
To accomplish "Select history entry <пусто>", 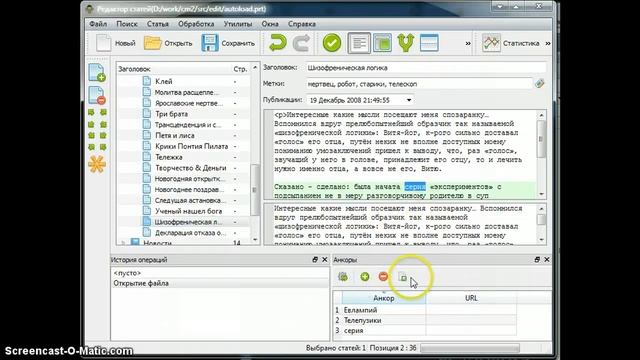I will (220, 273).
